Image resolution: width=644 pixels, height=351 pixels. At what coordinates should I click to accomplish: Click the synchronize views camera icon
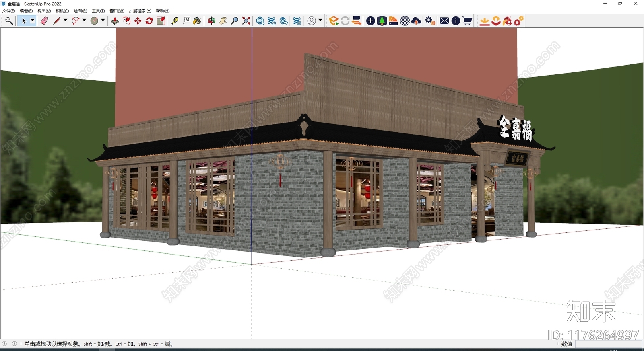(356, 21)
